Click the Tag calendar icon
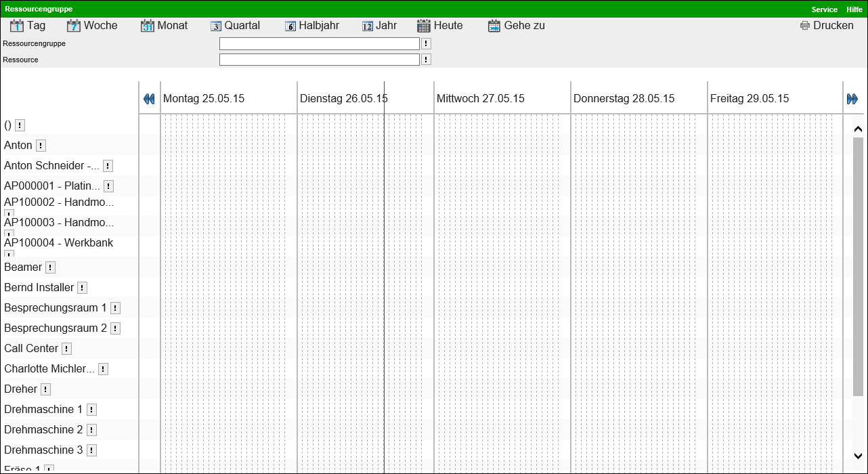Viewport: 868px width, 474px height. point(18,26)
